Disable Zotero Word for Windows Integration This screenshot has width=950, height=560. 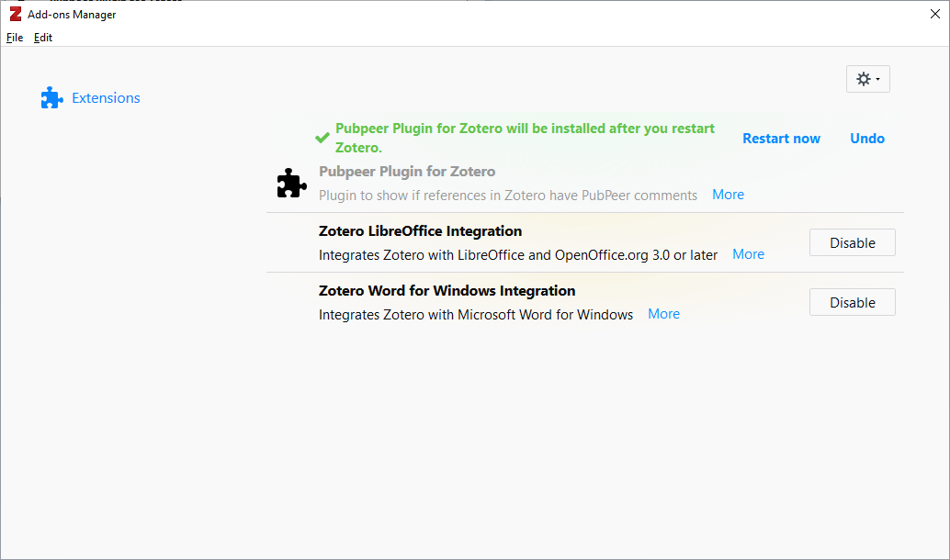click(x=852, y=303)
